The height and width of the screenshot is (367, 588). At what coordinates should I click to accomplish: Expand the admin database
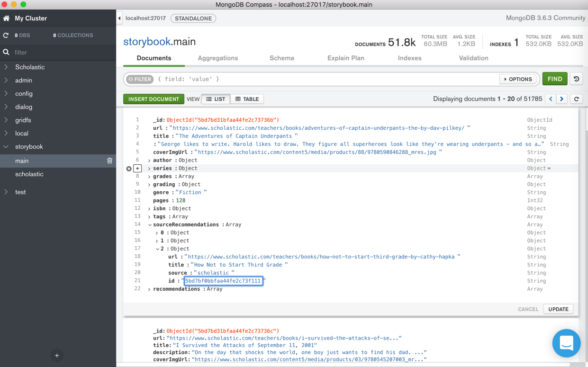click(6, 81)
